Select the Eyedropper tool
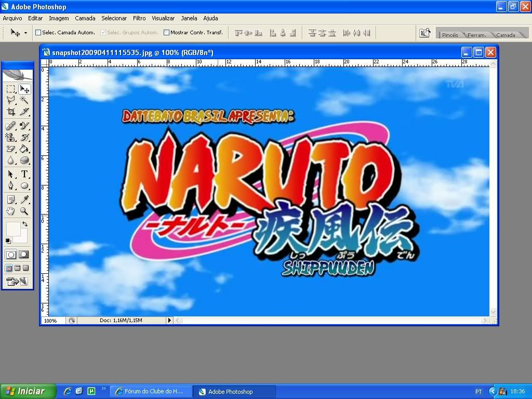Screen dimensions: 532x399 24,199
